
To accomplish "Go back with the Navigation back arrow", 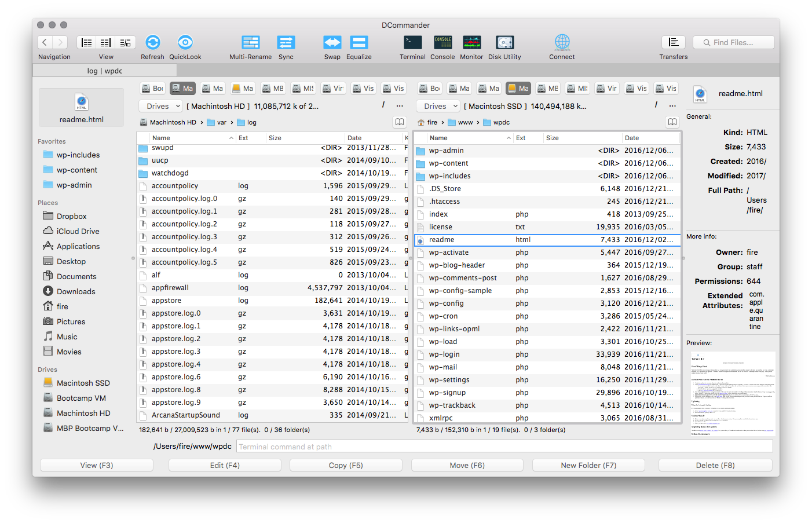I will 45,42.
